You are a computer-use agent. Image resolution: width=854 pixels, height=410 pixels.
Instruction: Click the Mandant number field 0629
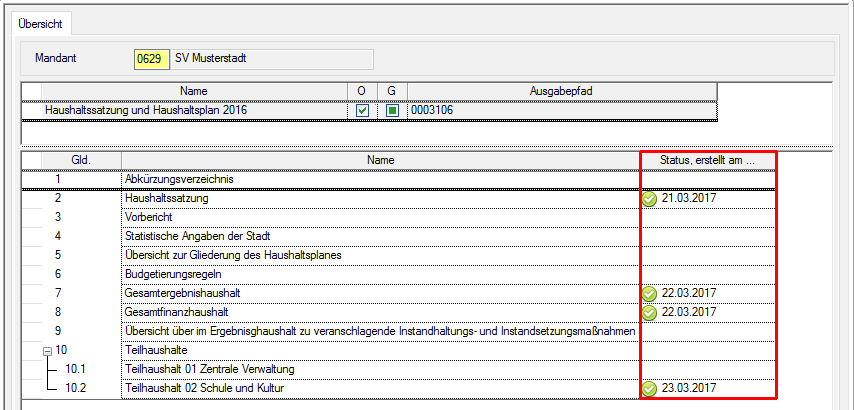150,59
